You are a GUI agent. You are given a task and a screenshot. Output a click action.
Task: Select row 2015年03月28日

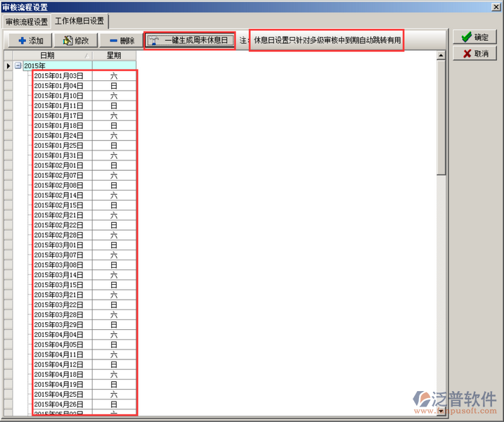(x=84, y=315)
